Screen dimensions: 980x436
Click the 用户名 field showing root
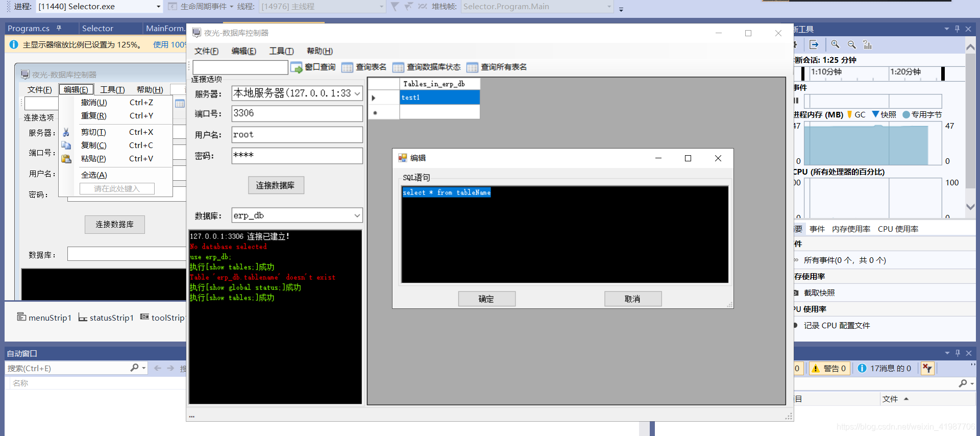[297, 135]
